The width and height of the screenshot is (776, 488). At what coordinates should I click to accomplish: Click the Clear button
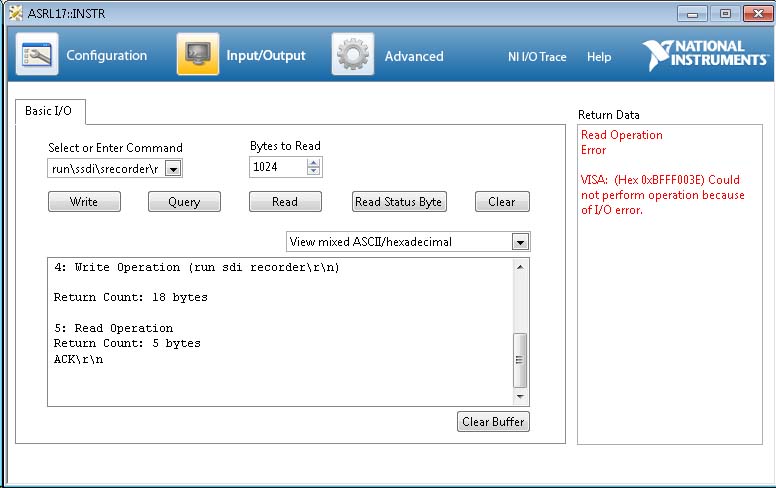tap(502, 202)
